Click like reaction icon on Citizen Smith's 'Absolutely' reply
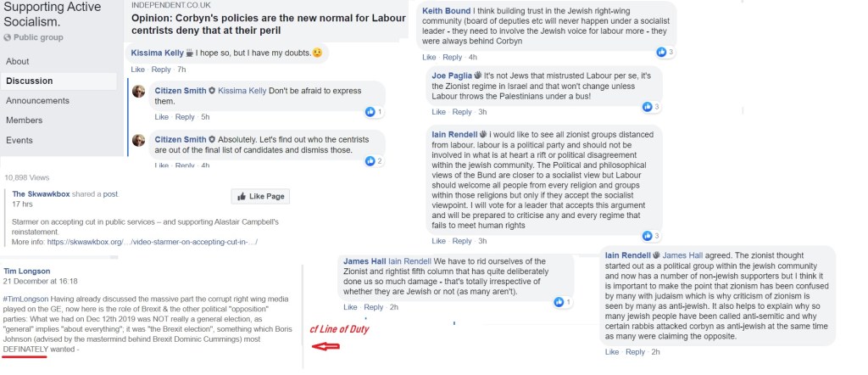The width and height of the screenshot is (868, 375). pyautogui.click(x=370, y=160)
